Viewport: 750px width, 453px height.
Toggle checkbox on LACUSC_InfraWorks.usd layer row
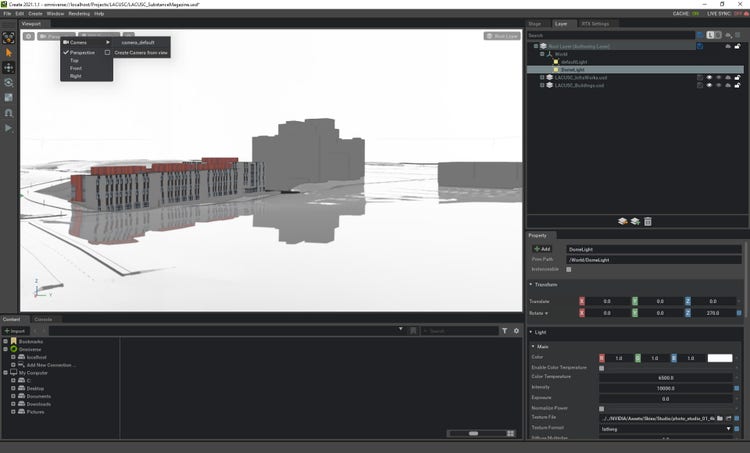(700, 77)
